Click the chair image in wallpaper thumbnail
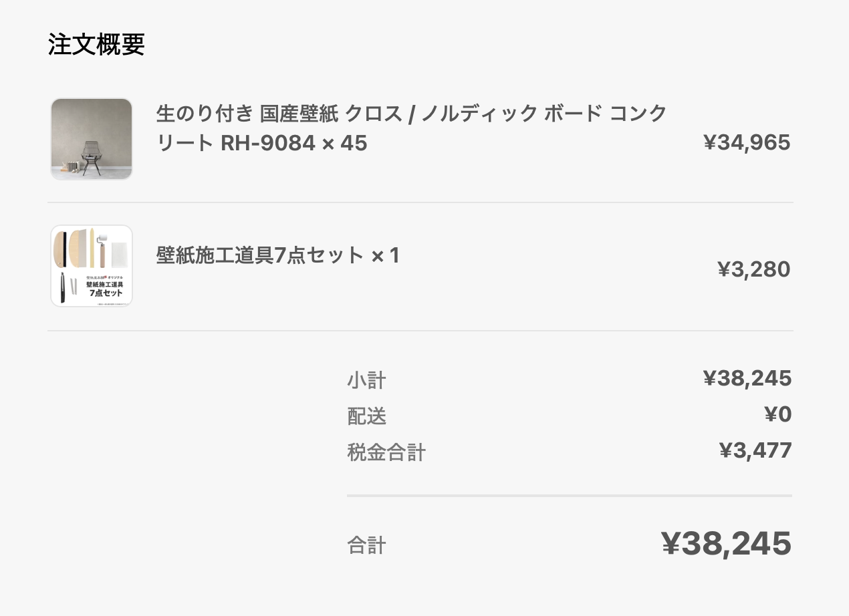Image resolution: width=849 pixels, height=616 pixels. click(x=92, y=158)
